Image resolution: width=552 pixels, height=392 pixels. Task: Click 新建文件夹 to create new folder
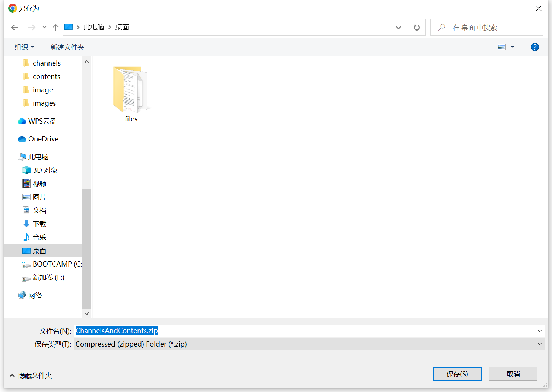(67, 47)
